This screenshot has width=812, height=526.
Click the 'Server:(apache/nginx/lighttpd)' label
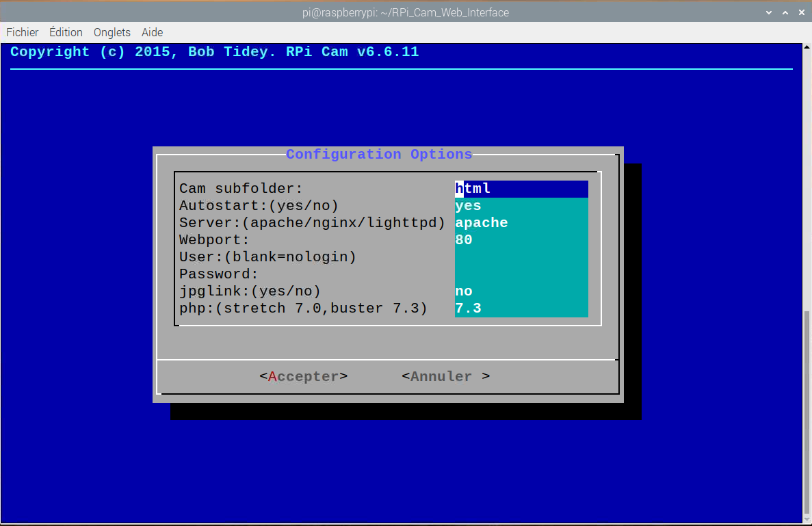point(312,222)
